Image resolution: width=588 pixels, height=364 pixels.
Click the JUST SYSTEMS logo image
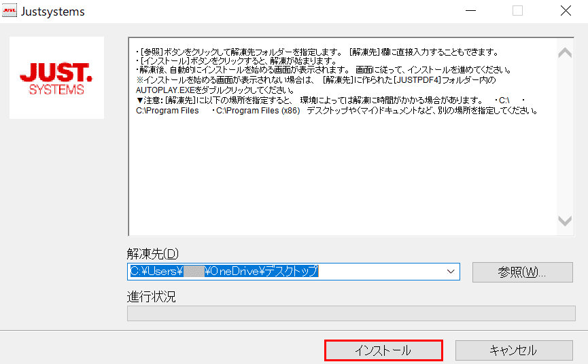56,78
